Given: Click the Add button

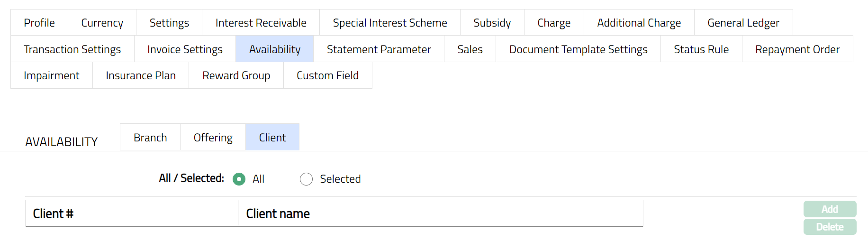Looking at the screenshot, I should (x=830, y=209).
